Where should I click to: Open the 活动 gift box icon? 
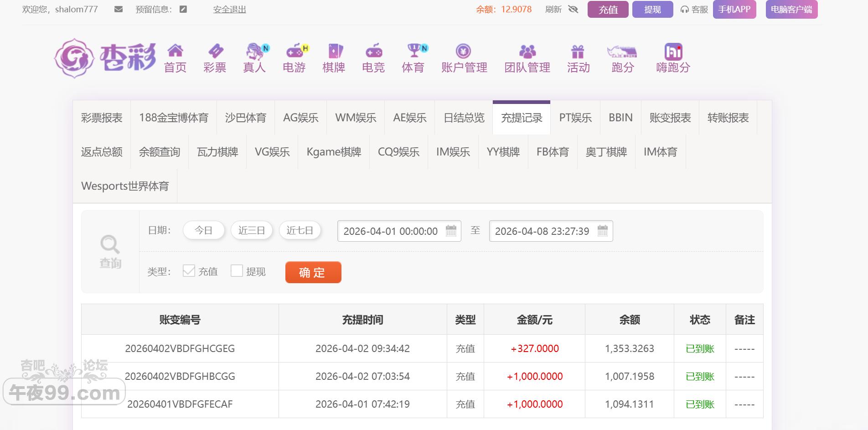coord(578,51)
